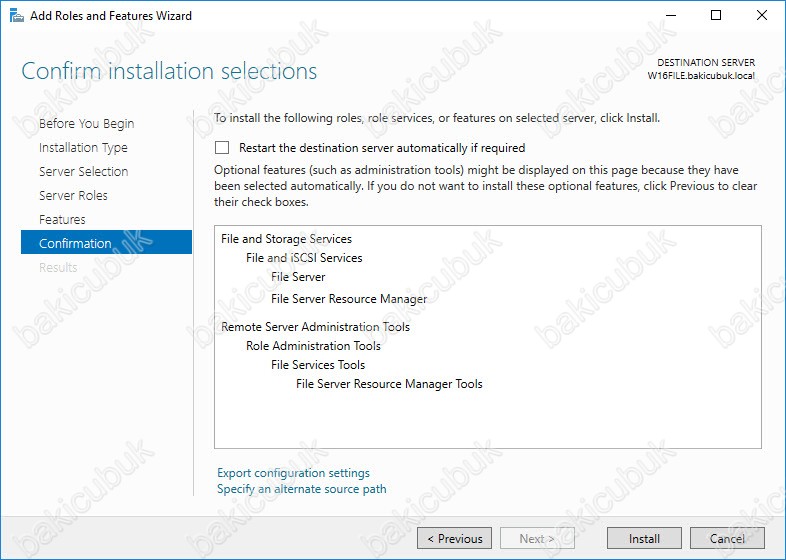Select Remote Server Administration Tools entry
Image resolution: width=786 pixels, height=560 pixels.
point(315,327)
